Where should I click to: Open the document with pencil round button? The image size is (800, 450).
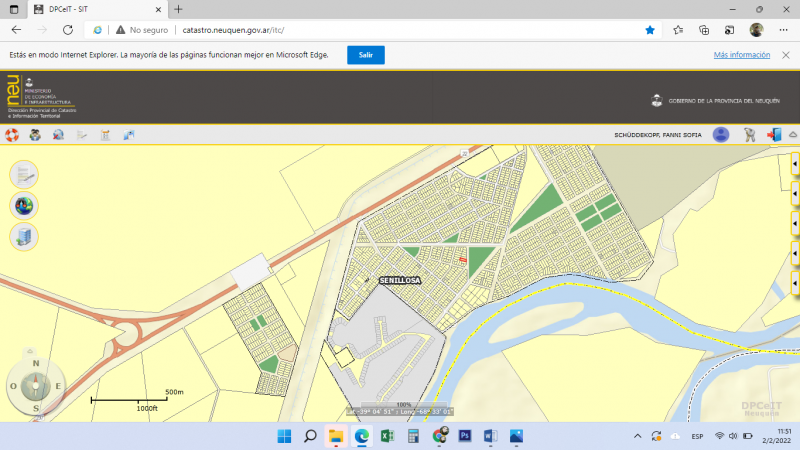[x=23, y=174]
